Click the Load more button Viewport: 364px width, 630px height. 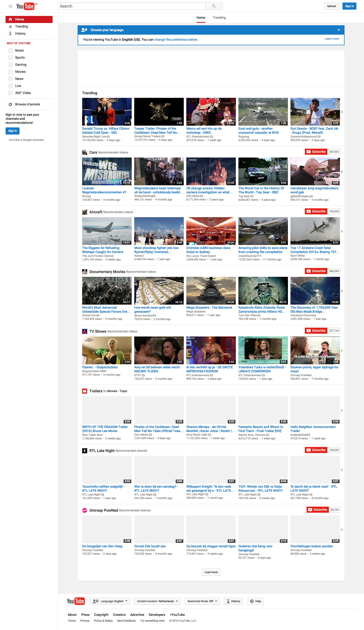coord(211,572)
